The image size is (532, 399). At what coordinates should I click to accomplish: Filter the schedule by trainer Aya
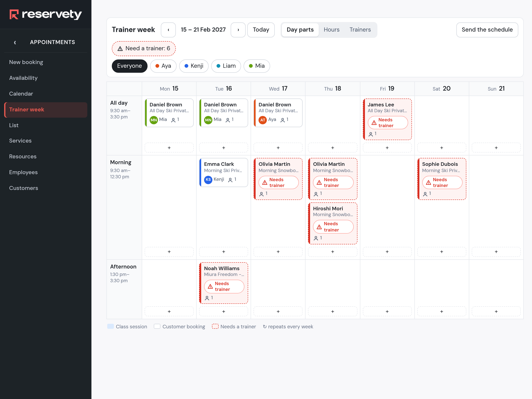click(x=163, y=66)
